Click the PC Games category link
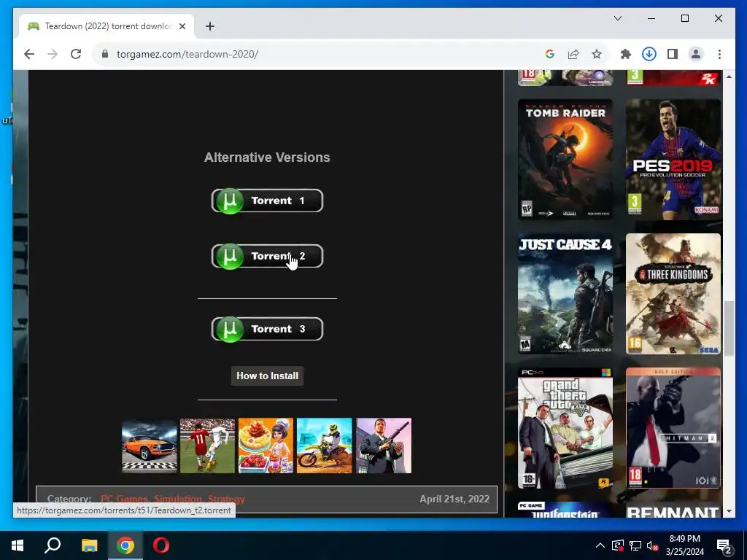747x560 pixels. [x=124, y=499]
